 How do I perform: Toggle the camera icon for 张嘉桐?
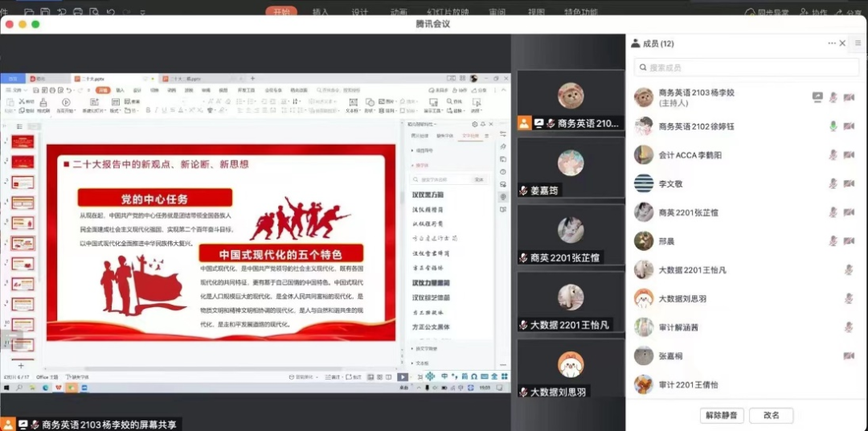click(849, 355)
